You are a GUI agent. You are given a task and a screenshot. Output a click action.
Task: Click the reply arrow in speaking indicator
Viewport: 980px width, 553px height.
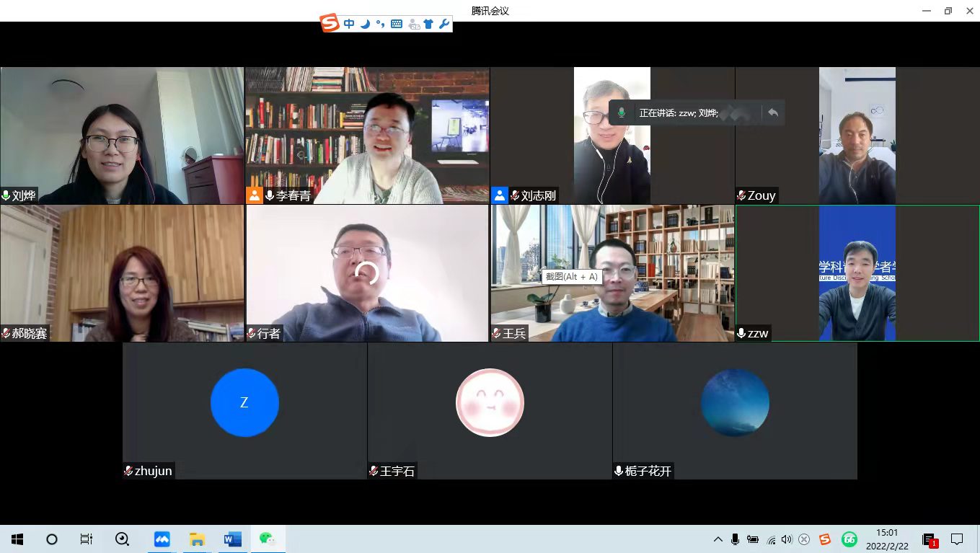(773, 113)
